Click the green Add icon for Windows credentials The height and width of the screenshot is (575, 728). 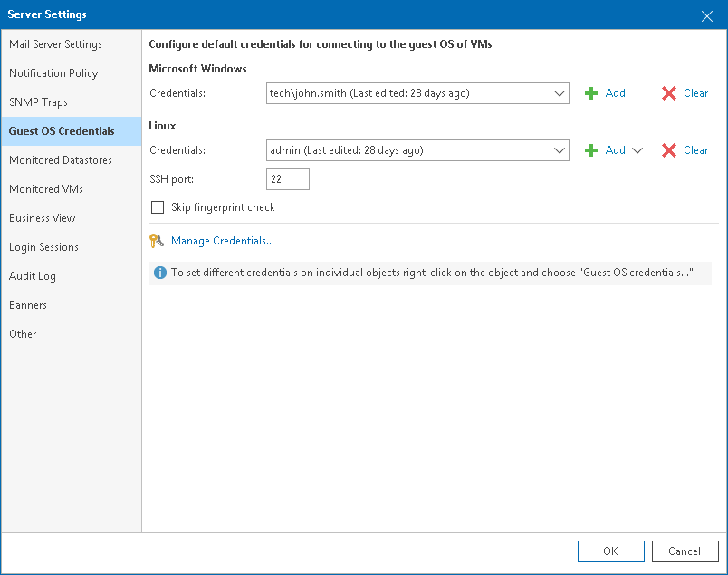tap(593, 92)
